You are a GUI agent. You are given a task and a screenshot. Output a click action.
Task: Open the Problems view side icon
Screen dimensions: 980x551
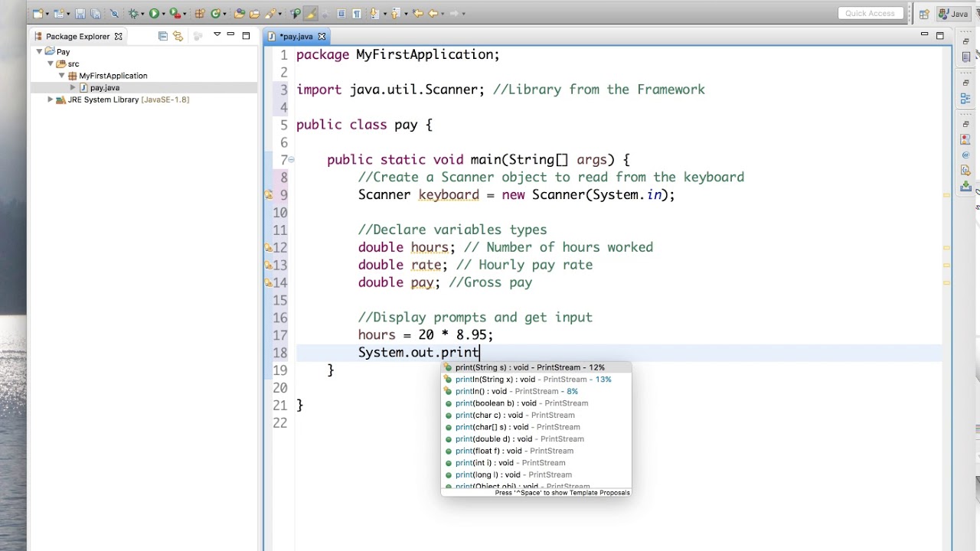point(965,139)
